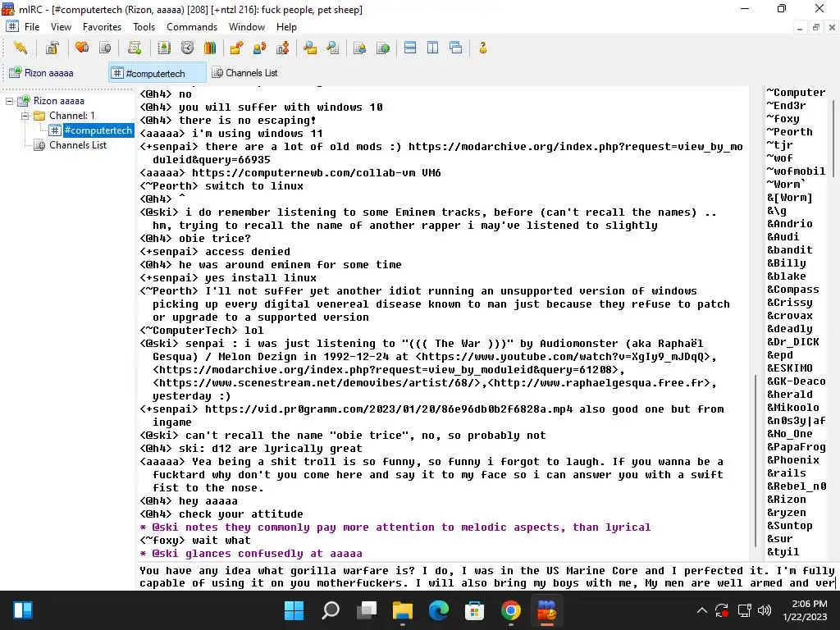Open the vid.pr0gramm.com mp4 link
840x630 pixels.
[x=389, y=409]
